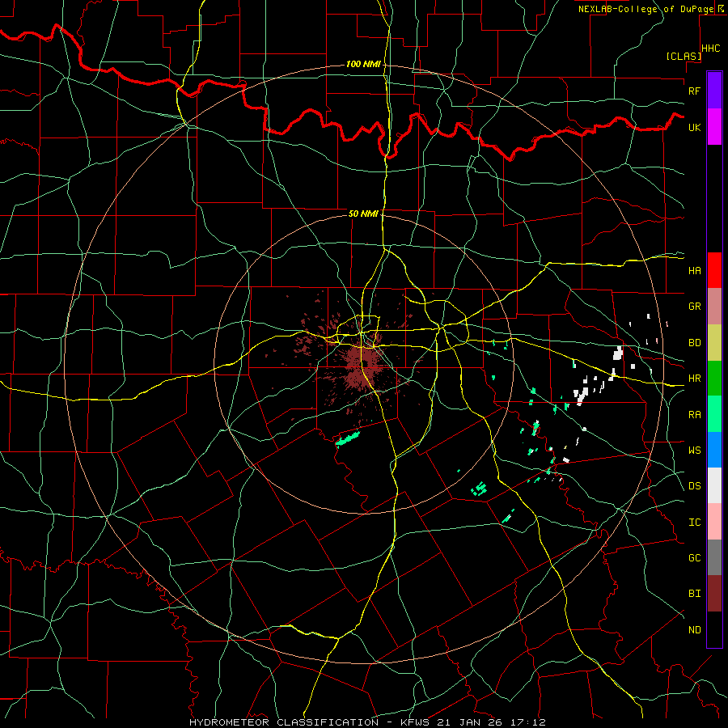This screenshot has width=728, height=728.
Task: Pick the HR green legend swatch
Action: click(x=714, y=379)
